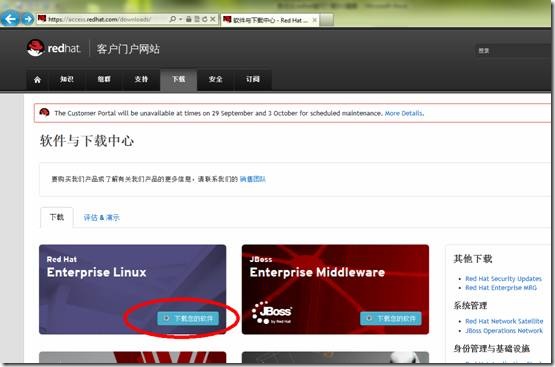Image resolution: width=555 pixels, height=367 pixels.
Task: Click the portal search field at top right
Action: (x=514, y=51)
